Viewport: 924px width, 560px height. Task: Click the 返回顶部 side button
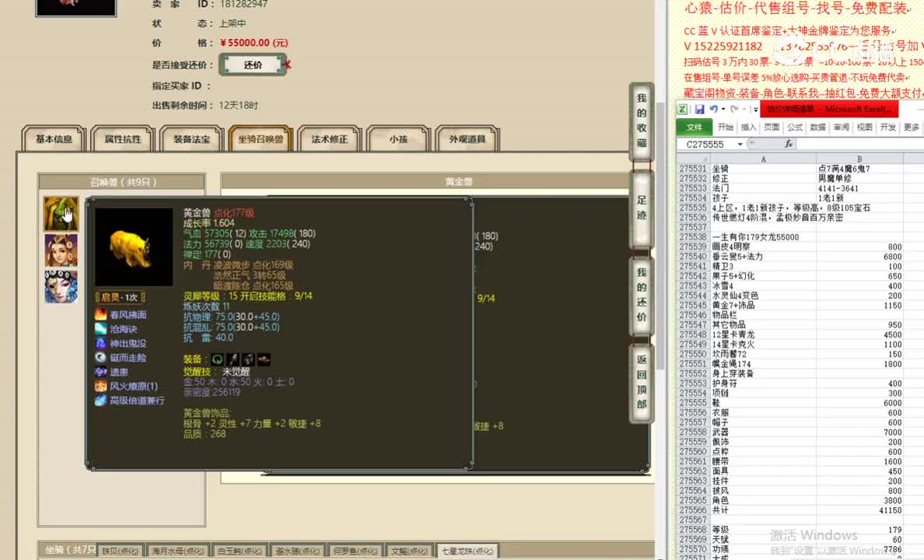(642, 382)
